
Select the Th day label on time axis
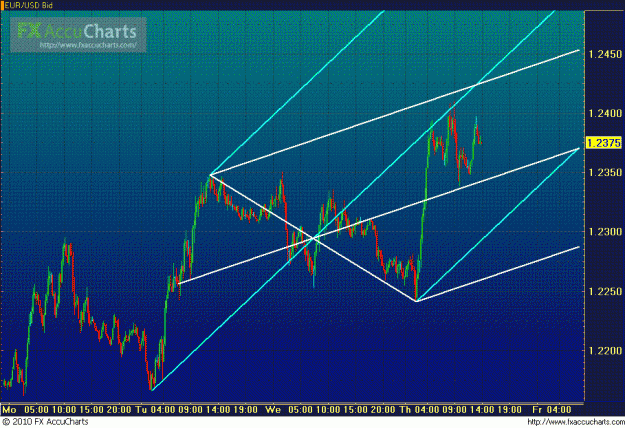pos(404,410)
